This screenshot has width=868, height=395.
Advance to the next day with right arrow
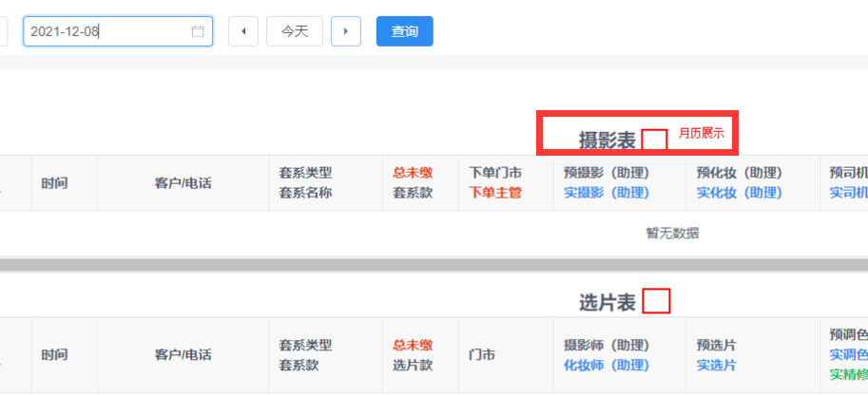pos(346,31)
